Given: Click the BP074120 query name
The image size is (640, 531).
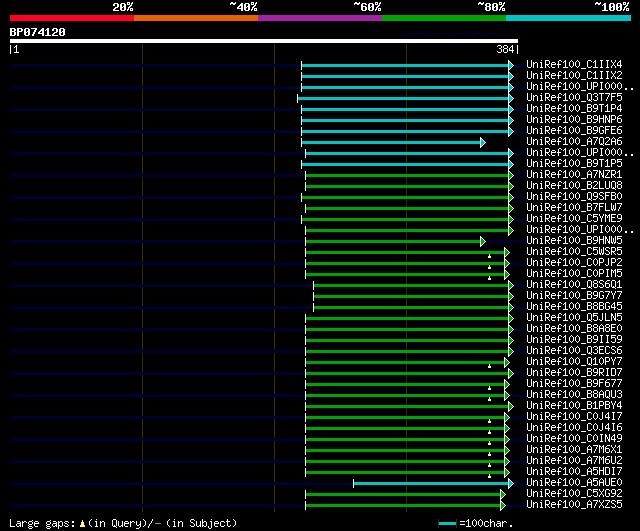Looking at the screenshot, I should (x=37, y=32).
